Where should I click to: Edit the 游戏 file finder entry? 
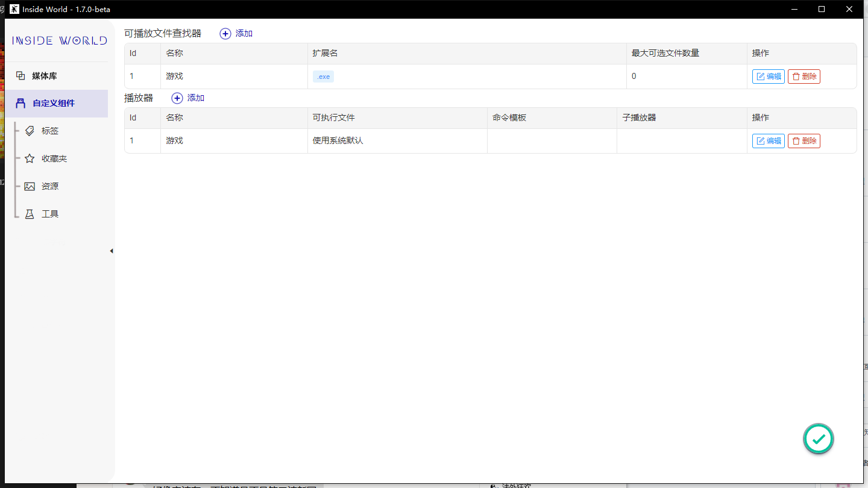(768, 76)
